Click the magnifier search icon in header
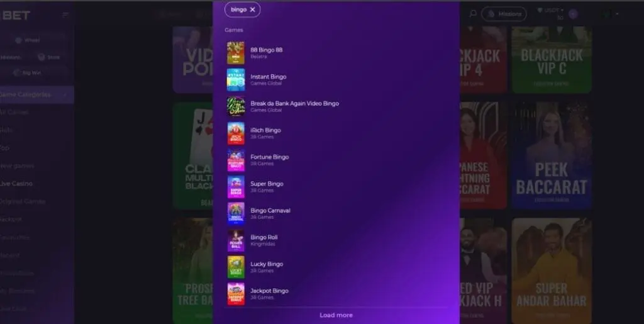The height and width of the screenshot is (324, 644). point(473,13)
